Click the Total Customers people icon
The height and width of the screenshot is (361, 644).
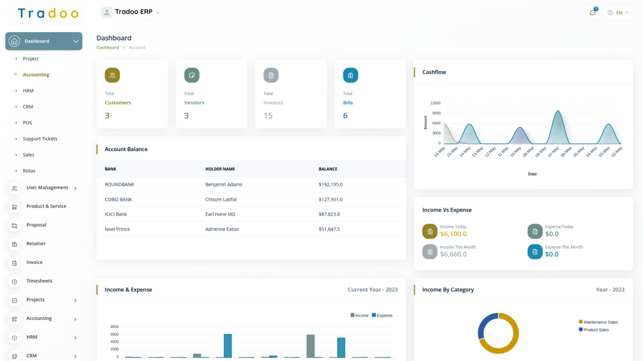112,75
